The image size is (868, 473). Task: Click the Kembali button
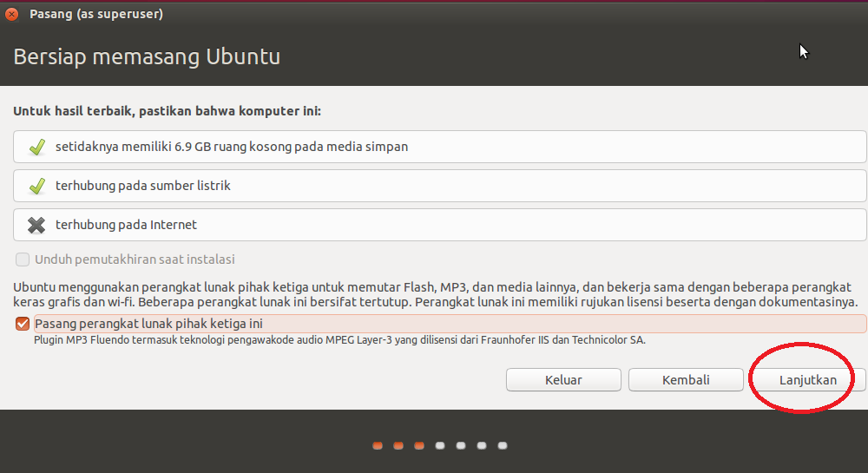[x=686, y=380]
